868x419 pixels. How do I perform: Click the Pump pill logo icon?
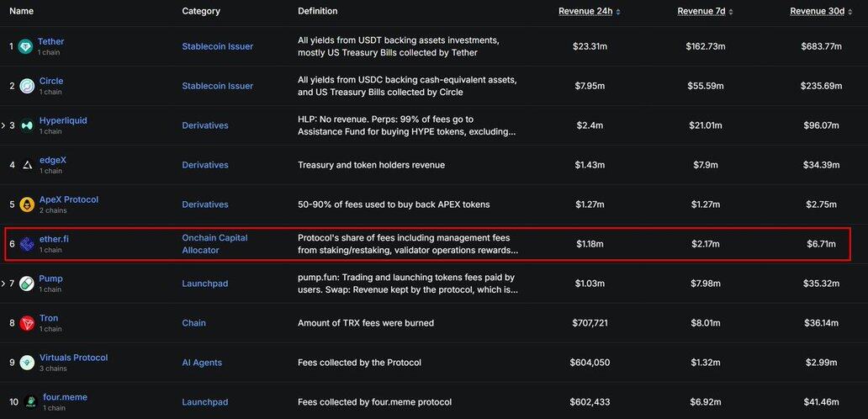[x=27, y=284]
